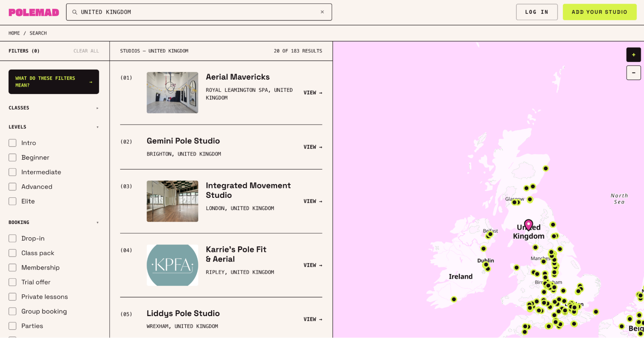Click the Karrie's Pole Fit KPFA logo
644x338 pixels.
(x=172, y=265)
